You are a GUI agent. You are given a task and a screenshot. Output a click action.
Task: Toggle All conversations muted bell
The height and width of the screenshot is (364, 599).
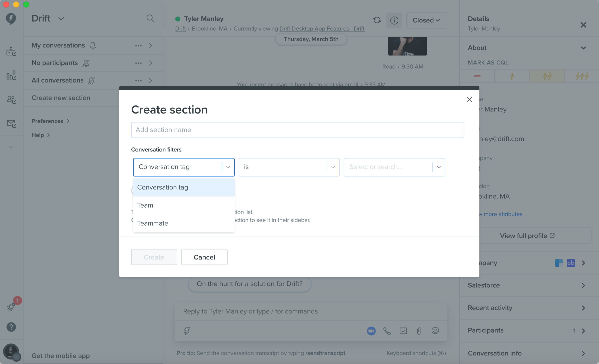coord(92,80)
